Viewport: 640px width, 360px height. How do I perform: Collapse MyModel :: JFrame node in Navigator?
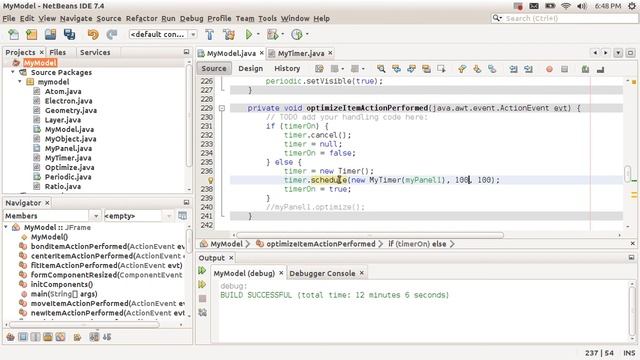(6, 227)
